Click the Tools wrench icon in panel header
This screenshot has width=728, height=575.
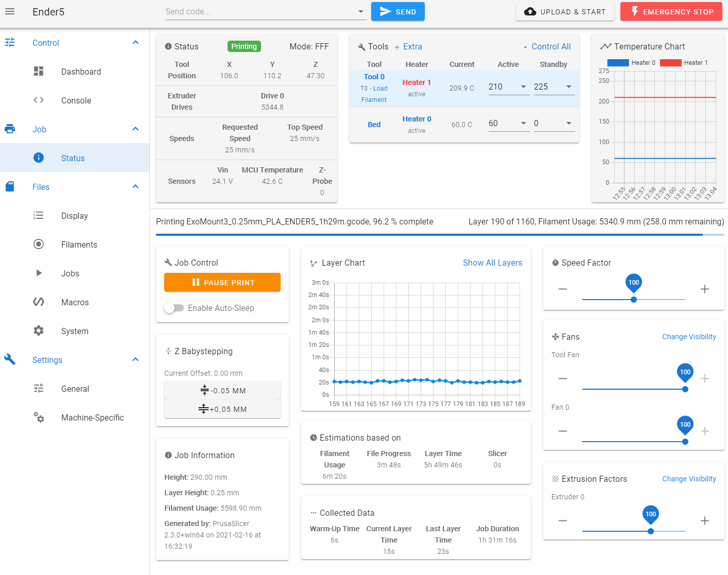(x=361, y=47)
